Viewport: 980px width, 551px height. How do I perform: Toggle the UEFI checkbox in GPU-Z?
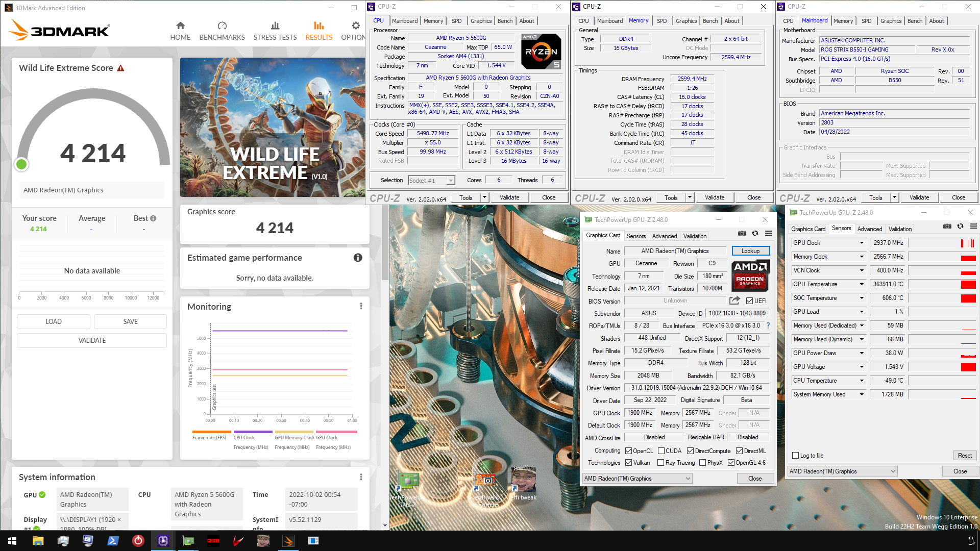[750, 301]
